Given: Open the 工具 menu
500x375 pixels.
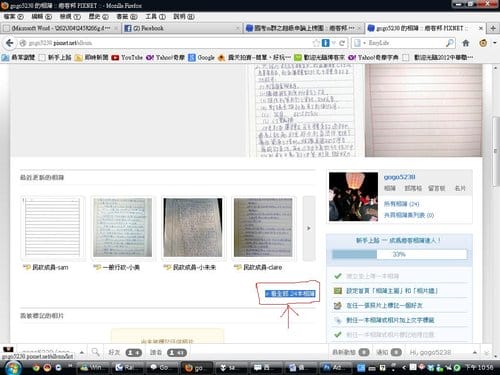Looking at the screenshot, I should click(x=155, y=17).
